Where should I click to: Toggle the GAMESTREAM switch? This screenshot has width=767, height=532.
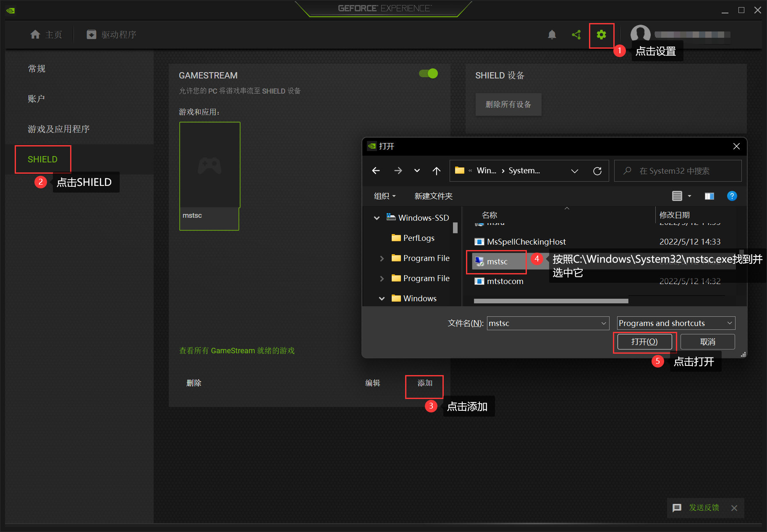tap(429, 73)
